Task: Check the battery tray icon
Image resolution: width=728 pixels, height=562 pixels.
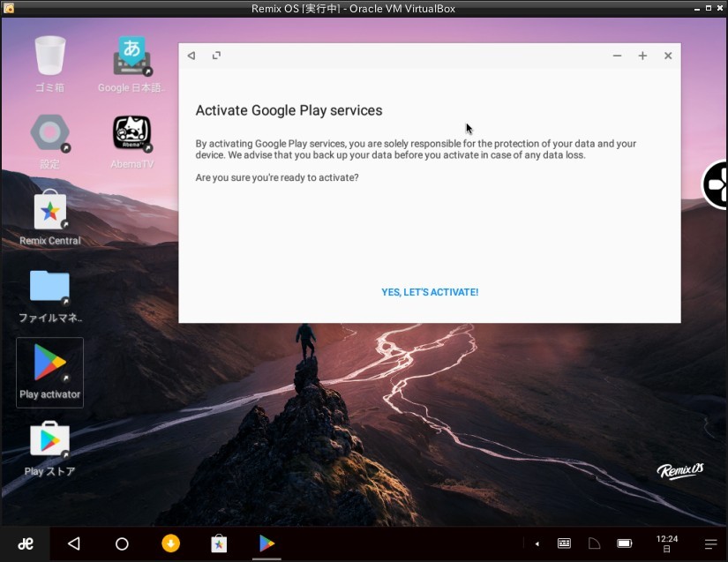Action: pos(625,543)
